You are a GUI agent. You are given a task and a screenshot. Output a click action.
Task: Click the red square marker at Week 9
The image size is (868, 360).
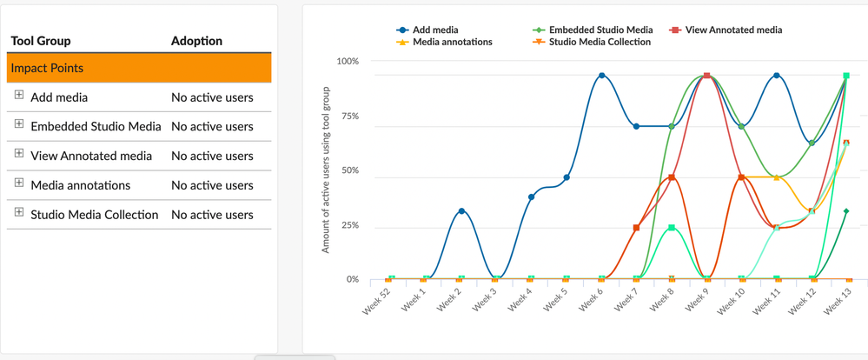click(x=707, y=76)
